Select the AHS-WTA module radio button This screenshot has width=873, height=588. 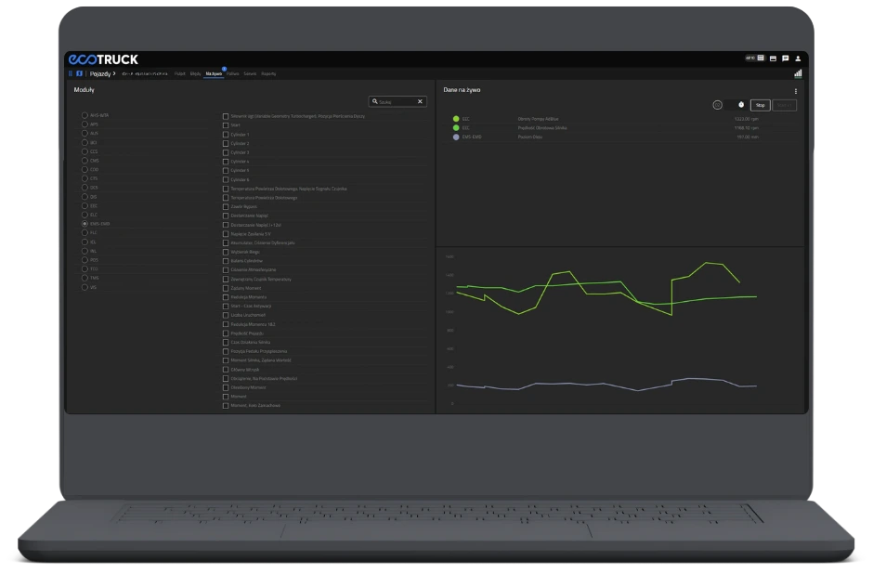(x=85, y=115)
